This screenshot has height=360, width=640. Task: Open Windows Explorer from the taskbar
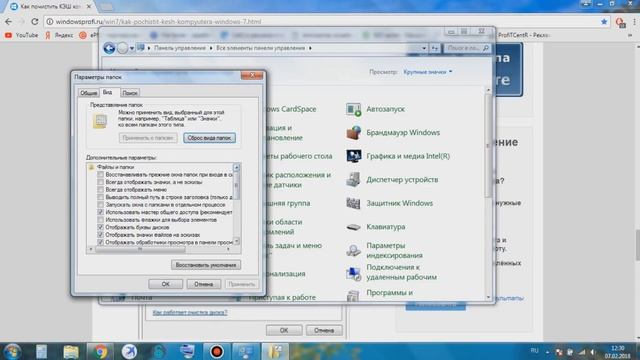click(71, 351)
